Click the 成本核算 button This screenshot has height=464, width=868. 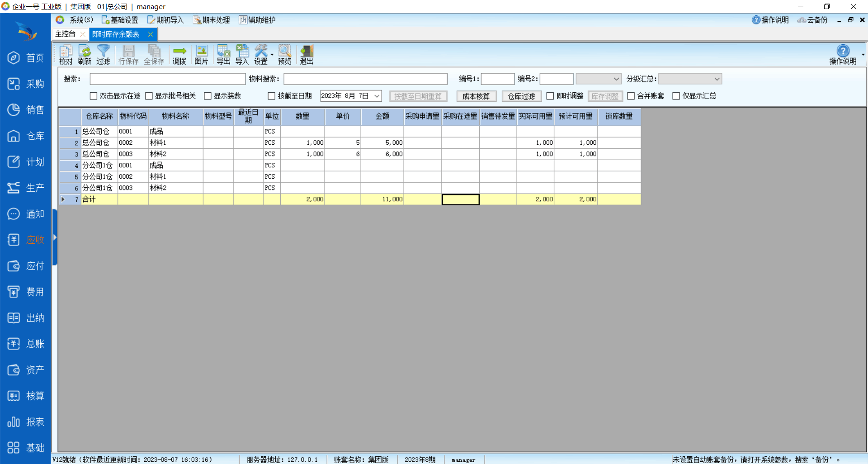point(476,96)
